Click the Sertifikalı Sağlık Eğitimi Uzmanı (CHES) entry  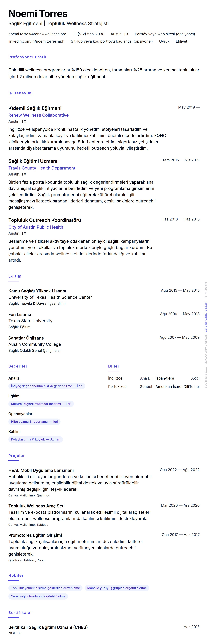(x=48, y=627)
